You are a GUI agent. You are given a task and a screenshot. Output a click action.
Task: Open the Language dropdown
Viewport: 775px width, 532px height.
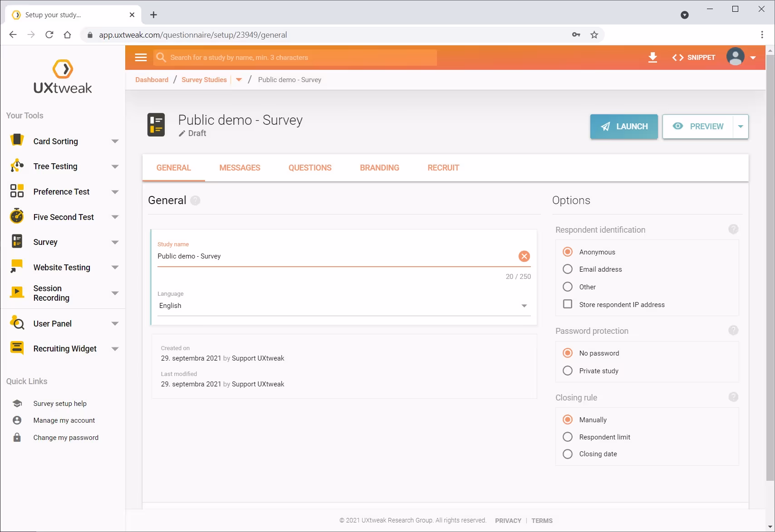tap(524, 305)
